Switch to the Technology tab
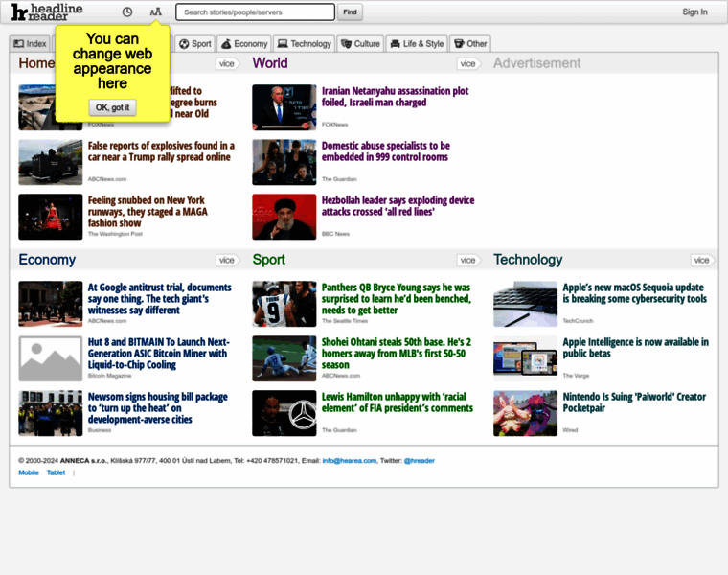728x575 pixels. pyautogui.click(x=304, y=44)
